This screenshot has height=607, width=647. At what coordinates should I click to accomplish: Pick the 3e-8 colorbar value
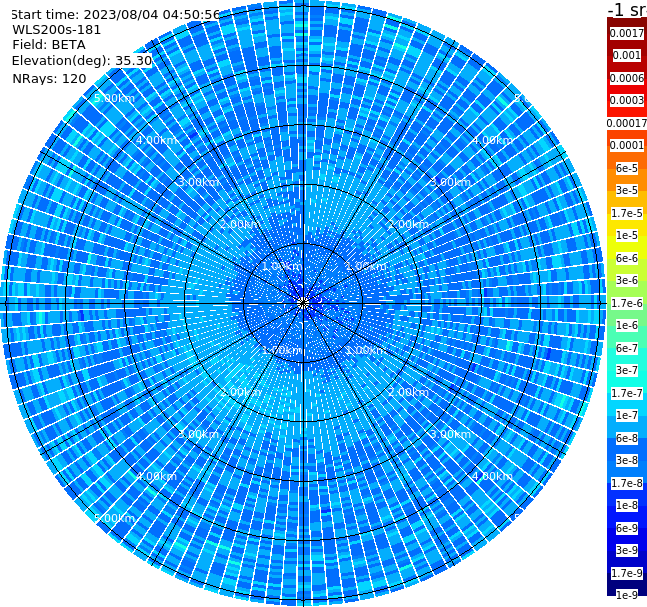tap(627, 460)
